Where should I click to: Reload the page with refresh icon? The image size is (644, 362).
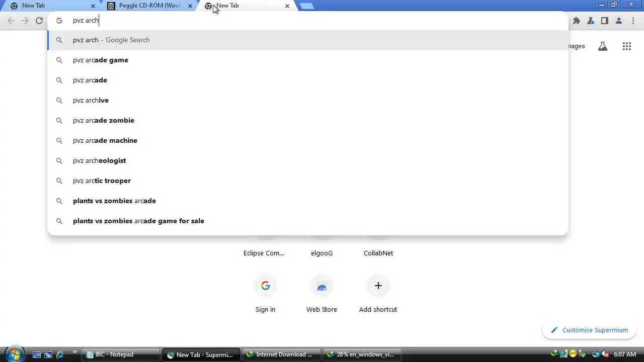coord(39,21)
